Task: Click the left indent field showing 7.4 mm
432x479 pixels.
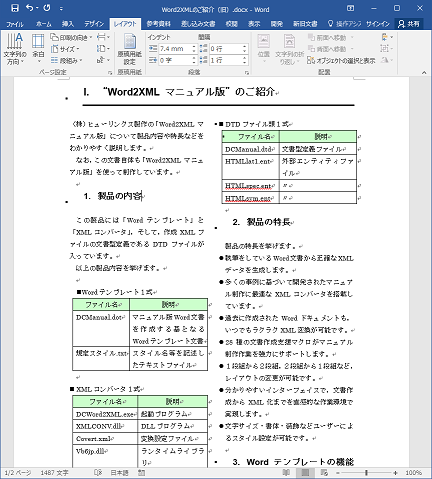Action: (x=174, y=49)
